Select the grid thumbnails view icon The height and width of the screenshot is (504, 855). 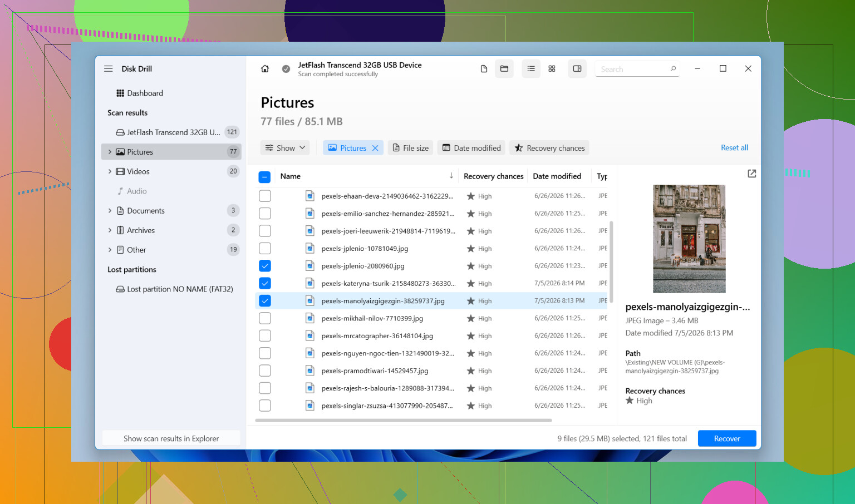coord(552,69)
